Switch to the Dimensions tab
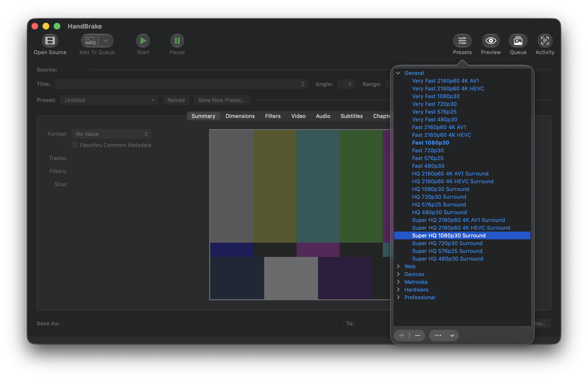The width and height of the screenshot is (588, 380). pyautogui.click(x=240, y=116)
